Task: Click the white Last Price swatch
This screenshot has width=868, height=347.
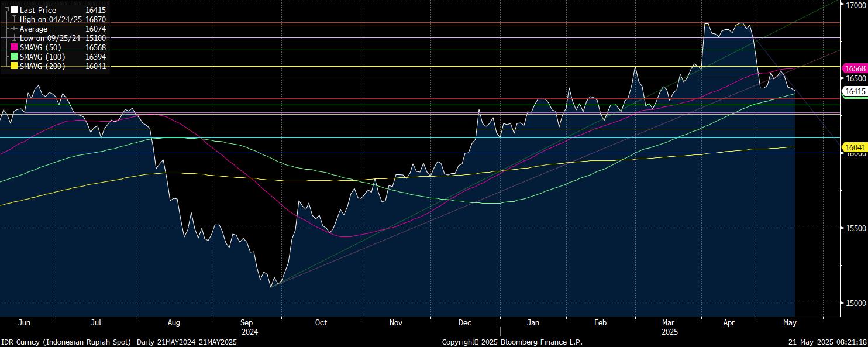Action: (x=14, y=10)
